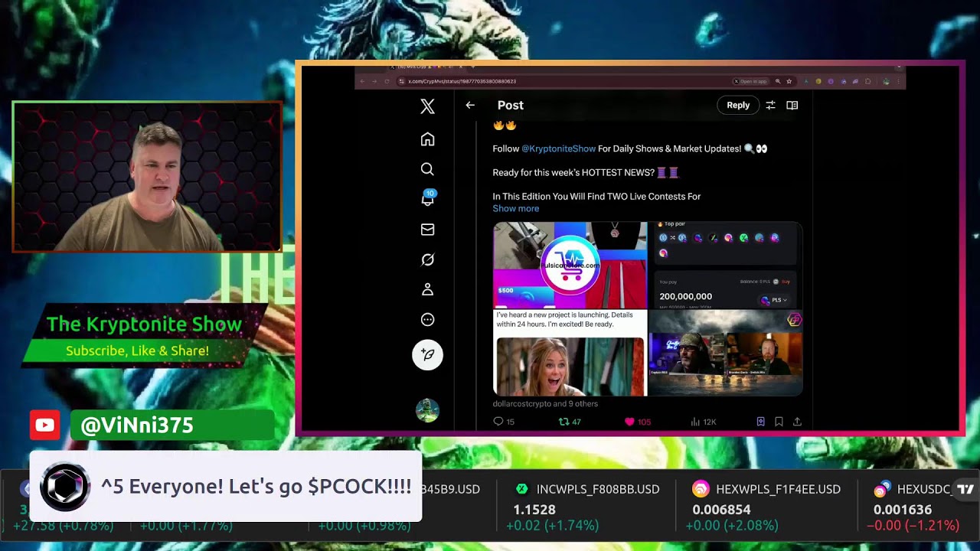Screen dimensions: 980x551
Task: Open the account avatar at sidebar bottom
Action: tap(427, 410)
